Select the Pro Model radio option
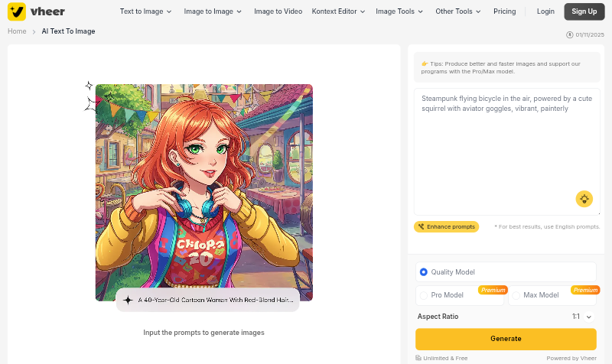 point(424,295)
